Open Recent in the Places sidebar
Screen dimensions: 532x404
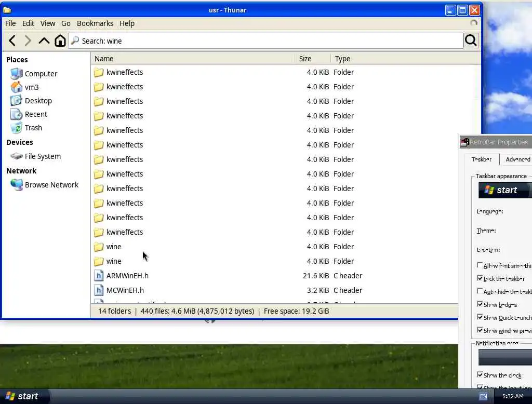[36, 114]
